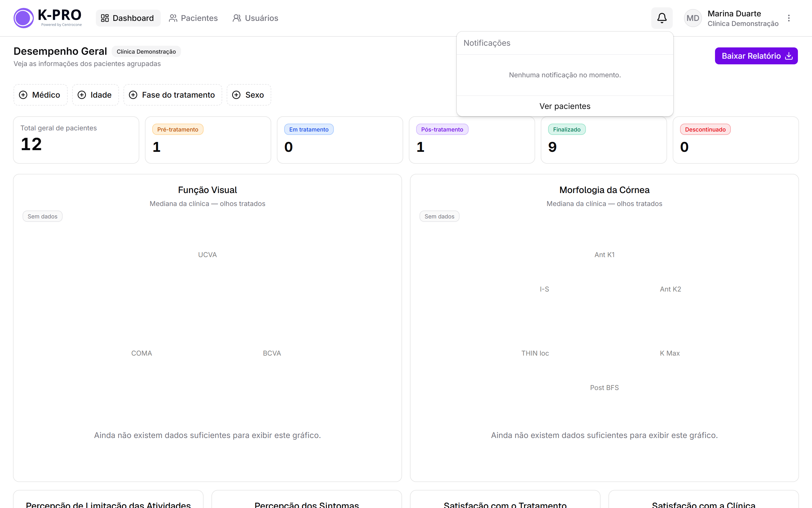Open the notifications bell

pos(662,18)
